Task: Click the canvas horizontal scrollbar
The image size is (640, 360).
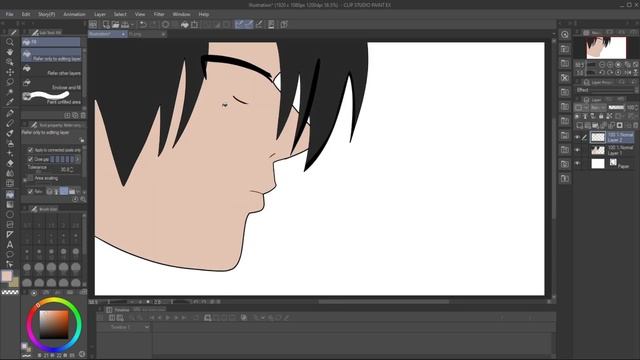Action: [x=384, y=302]
